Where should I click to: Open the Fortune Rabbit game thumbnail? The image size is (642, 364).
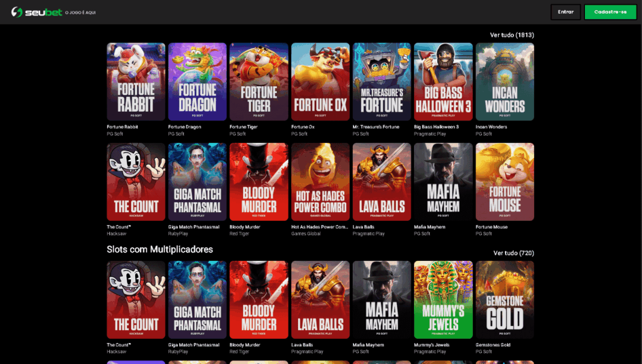(136, 82)
